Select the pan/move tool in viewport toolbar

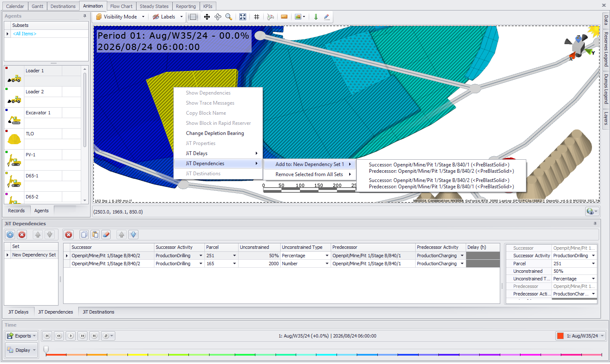207,17
